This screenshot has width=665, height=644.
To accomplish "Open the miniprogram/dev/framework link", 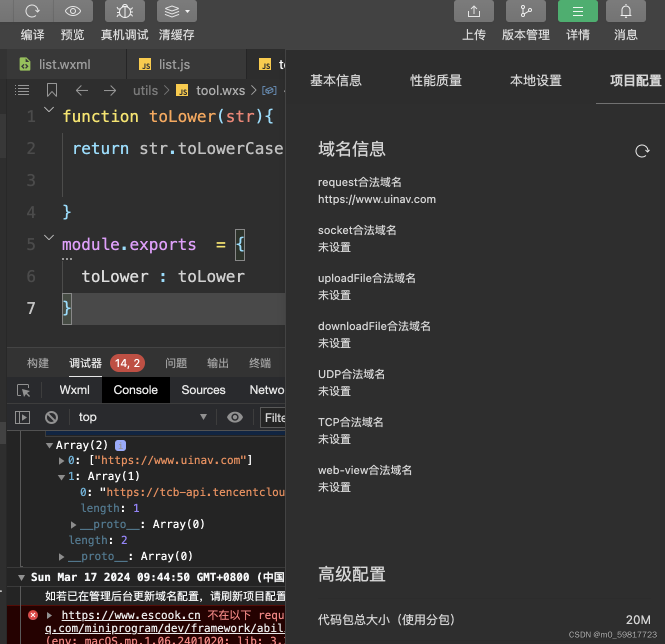I will (165, 628).
